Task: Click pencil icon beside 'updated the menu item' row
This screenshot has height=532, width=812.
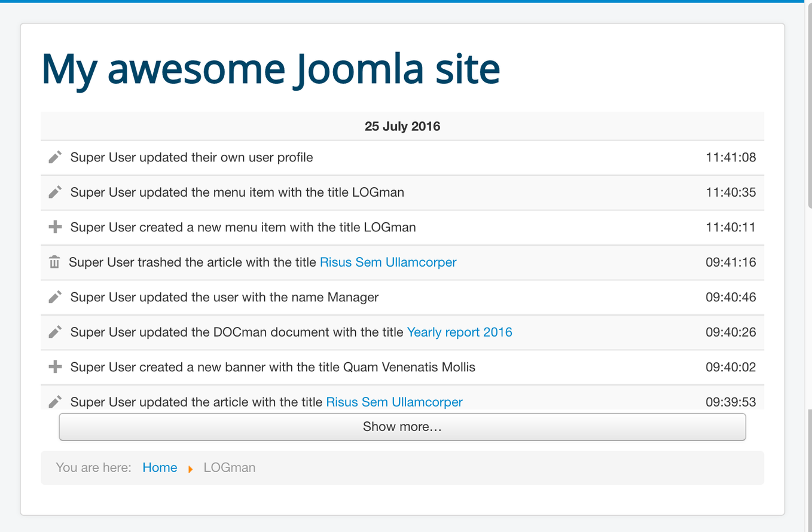Action: 55,192
